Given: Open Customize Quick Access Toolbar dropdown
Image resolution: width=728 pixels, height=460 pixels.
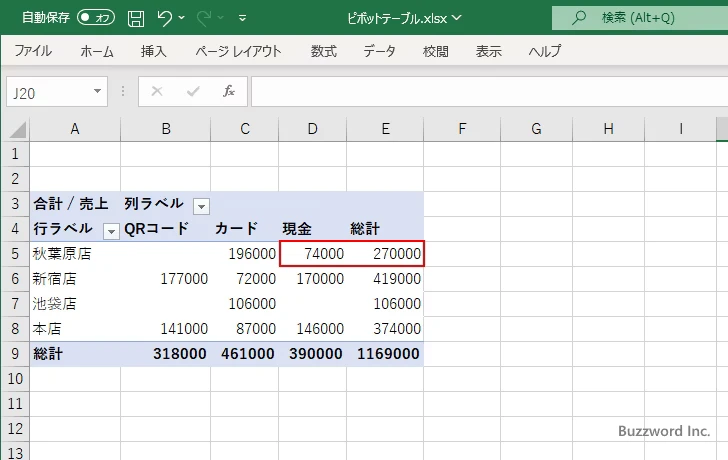Looking at the screenshot, I should 242,18.
